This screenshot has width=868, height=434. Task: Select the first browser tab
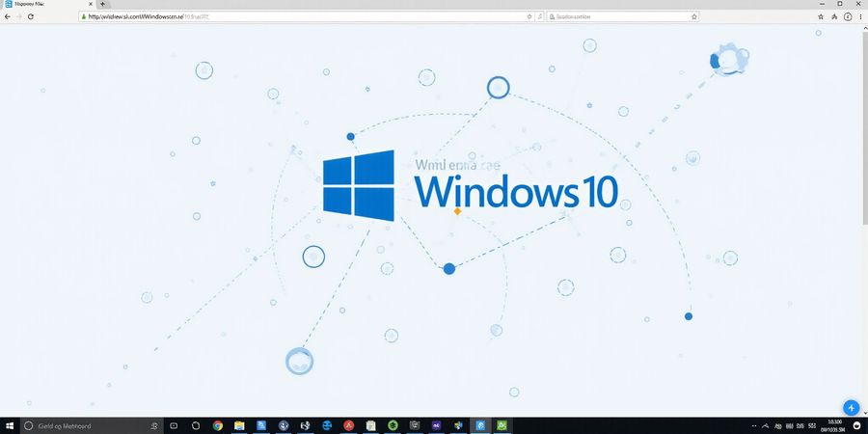coord(48,4)
